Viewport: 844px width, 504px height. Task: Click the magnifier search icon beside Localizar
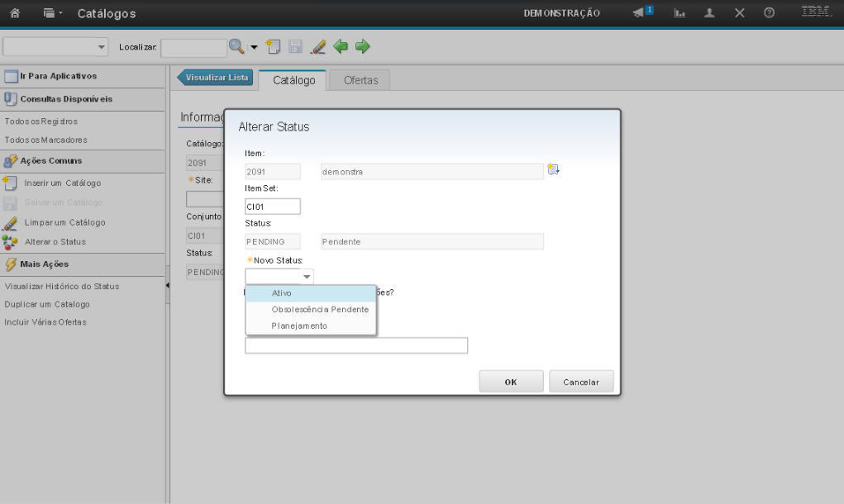pos(236,47)
